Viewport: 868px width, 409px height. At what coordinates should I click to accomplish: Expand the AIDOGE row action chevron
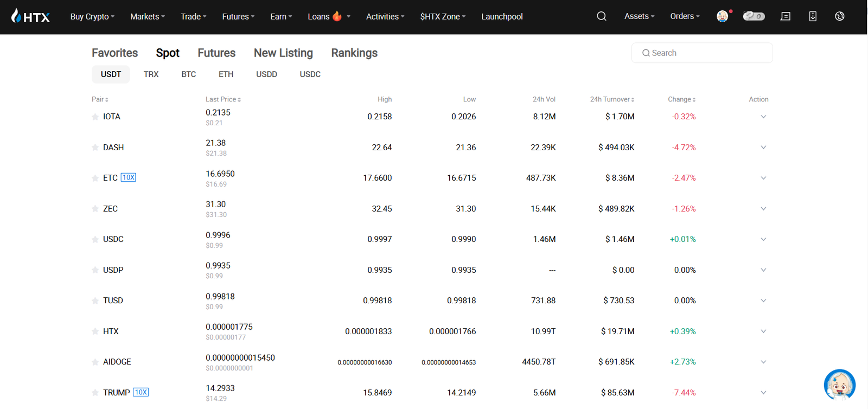(x=763, y=362)
